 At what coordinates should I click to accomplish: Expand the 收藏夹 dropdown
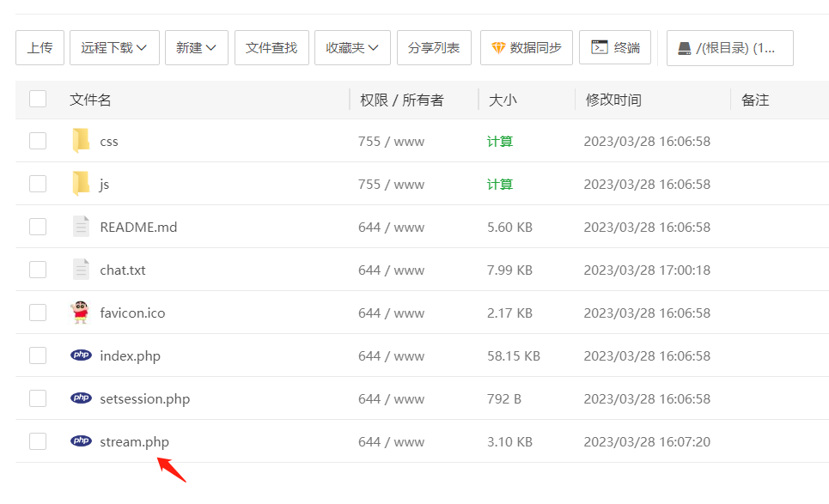(352, 48)
